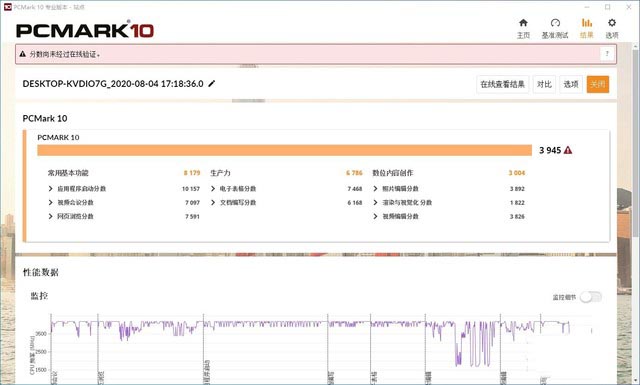The width and height of the screenshot is (640, 385).
Task: Click the 生产力 score 6 786
Action: point(354,173)
